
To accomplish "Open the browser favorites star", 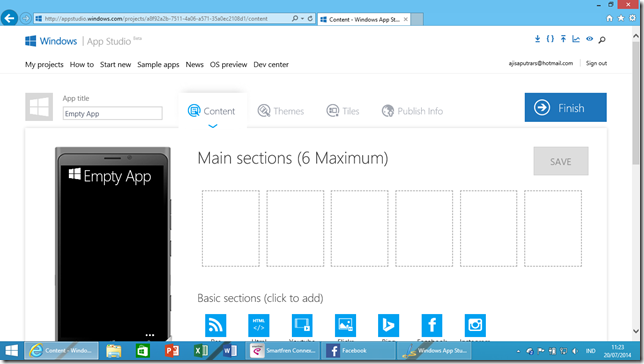I will point(621,18).
